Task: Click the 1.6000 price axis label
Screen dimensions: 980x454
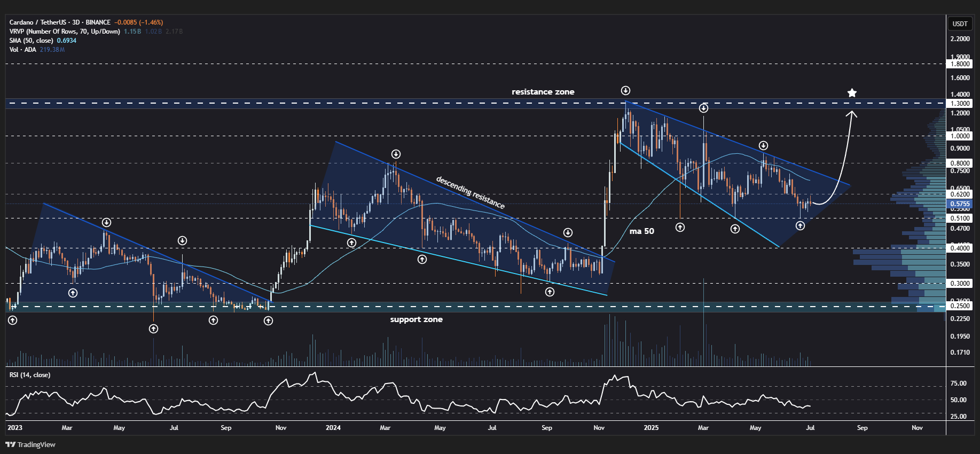Action: (x=960, y=78)
